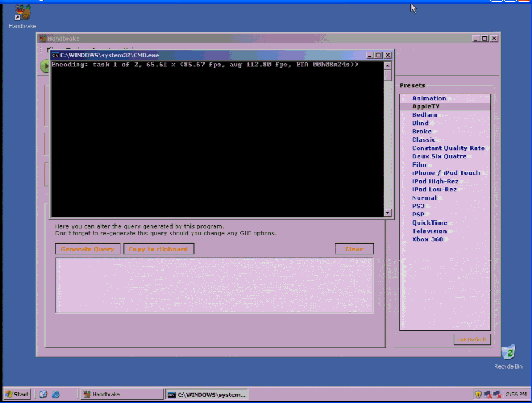Click the Generate Query button
Image resolution: width=532 pixels, height=403 pixels.
coord(87,248)
